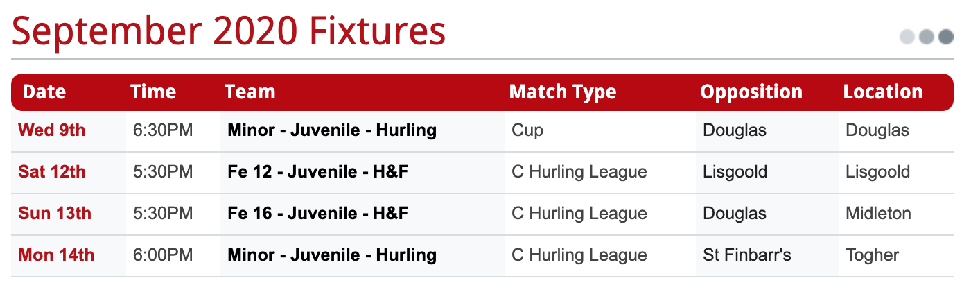
Task: Click the Match Type column header
Action: pyautogui.click(x=563, y=92)
